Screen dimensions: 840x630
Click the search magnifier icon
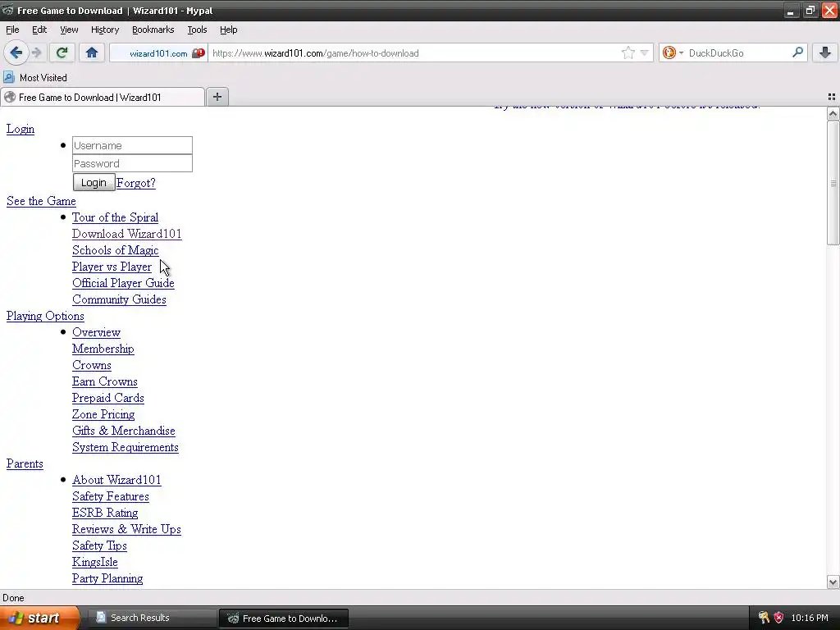coord(797,52)
